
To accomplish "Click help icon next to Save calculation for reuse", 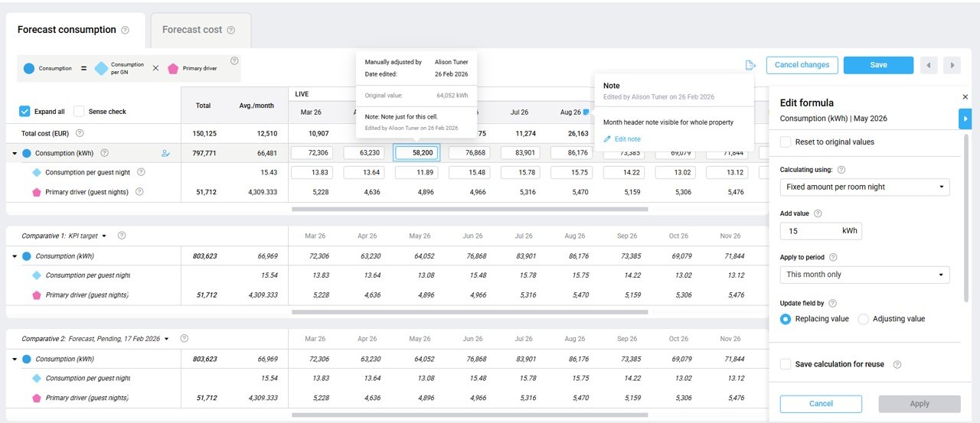I will click(897, 365).
